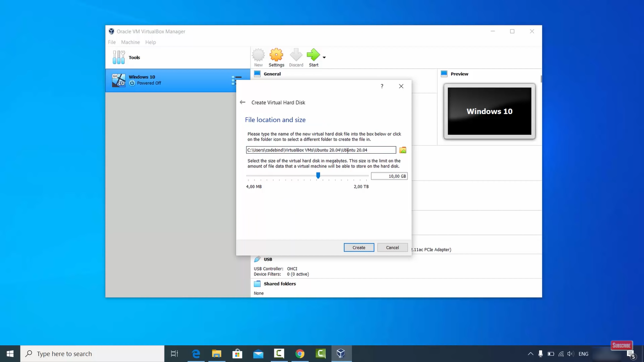644x362 pixels.
Task: Open Microsoft Edge from the taskbar
Action: (196, 354)
